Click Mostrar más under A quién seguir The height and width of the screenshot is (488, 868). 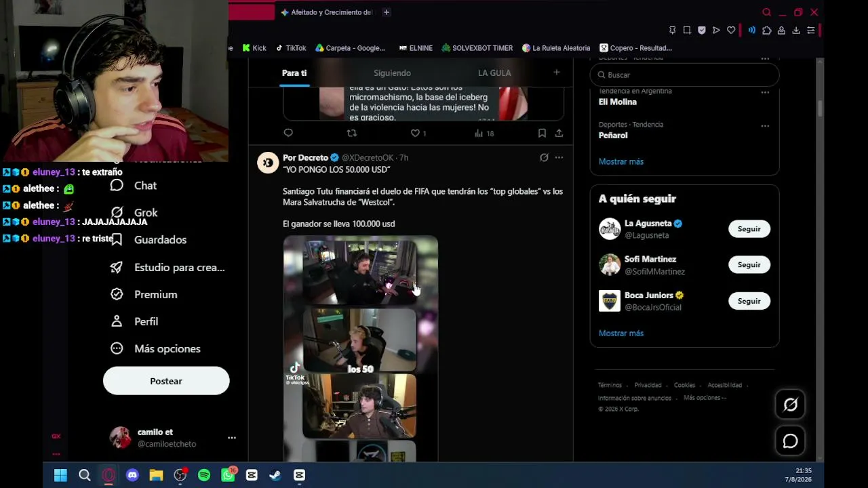(x=621, y=333)
